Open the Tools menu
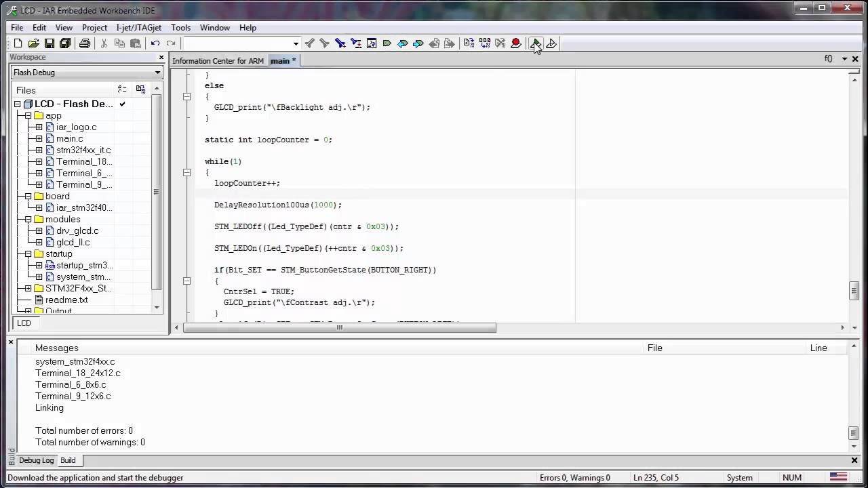Viewport: 868px width, 488px height. [x=180, y=28]
